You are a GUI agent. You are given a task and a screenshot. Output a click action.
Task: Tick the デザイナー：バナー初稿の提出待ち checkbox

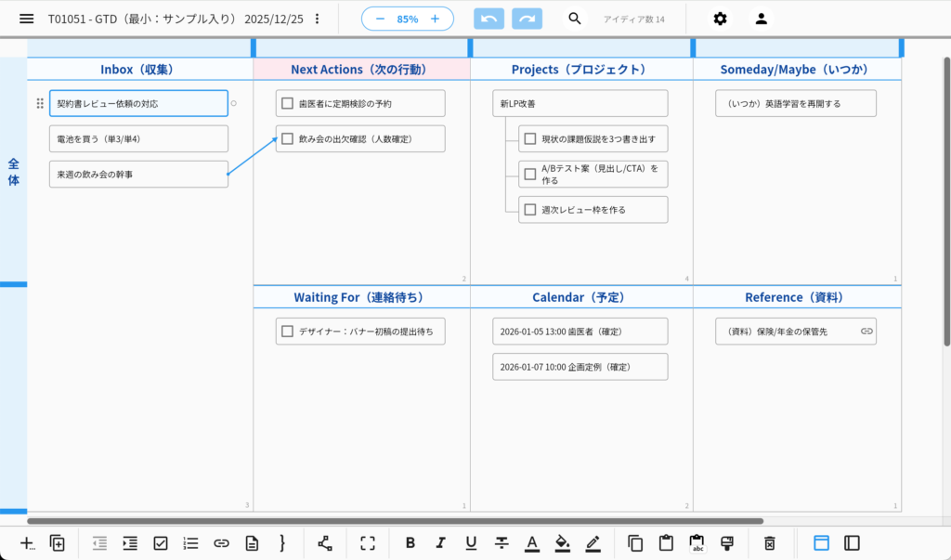288,331
